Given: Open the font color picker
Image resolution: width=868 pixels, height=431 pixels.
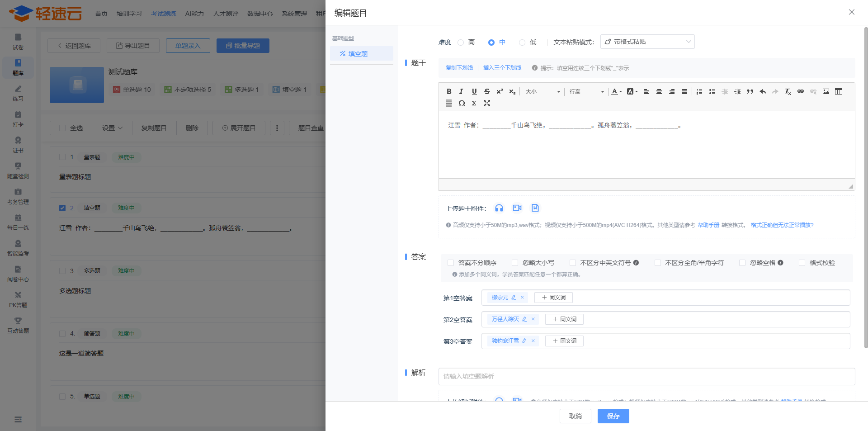Looking at the screenshot, I should coord(616,91).
